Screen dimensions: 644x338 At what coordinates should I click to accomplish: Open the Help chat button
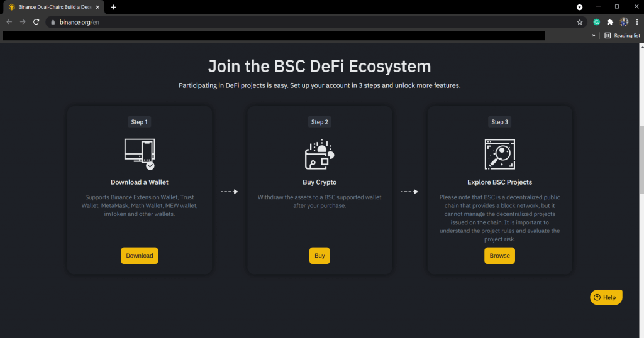606,297
